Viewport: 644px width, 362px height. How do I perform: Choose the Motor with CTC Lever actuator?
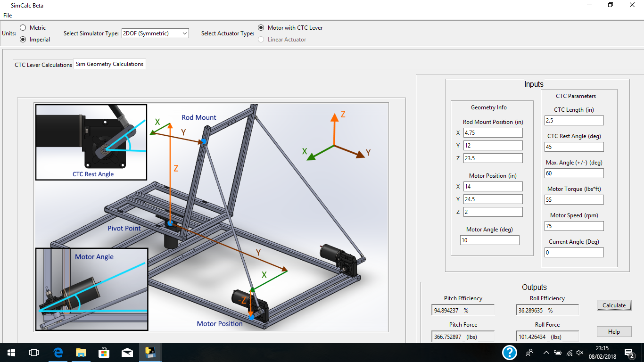[261, 28]
